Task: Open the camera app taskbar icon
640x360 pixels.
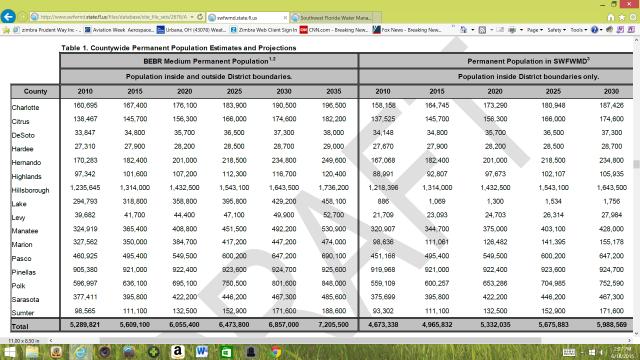Action: (x=105, y=352)
